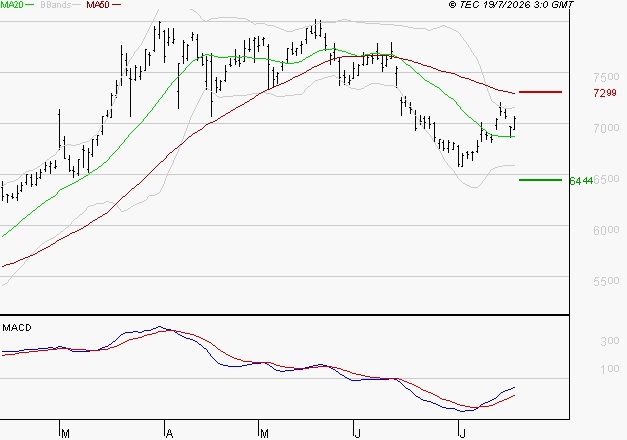Click the BBands legend label

(56, 4)
